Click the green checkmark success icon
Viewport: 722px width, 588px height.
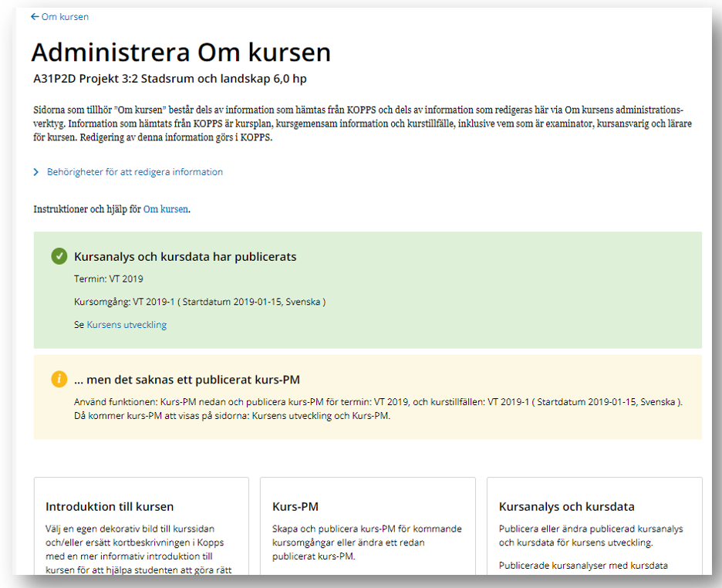(x=59, y=256)
